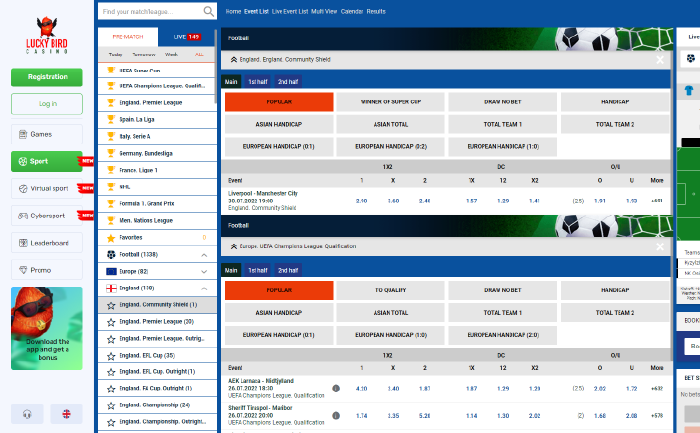
Task: Pick odds 4.10 for AEK Larnaca win
Action: coord(362,388)
